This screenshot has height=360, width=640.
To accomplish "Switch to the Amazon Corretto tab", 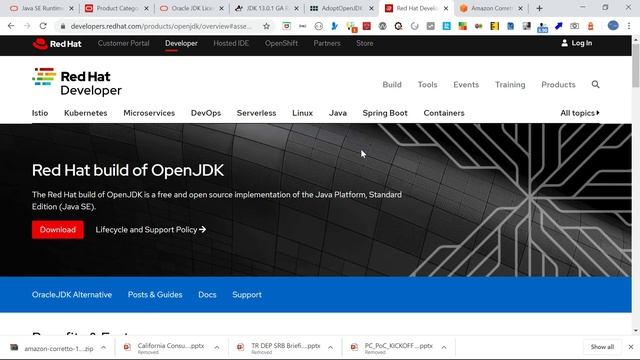I will (x=491, y=8).
